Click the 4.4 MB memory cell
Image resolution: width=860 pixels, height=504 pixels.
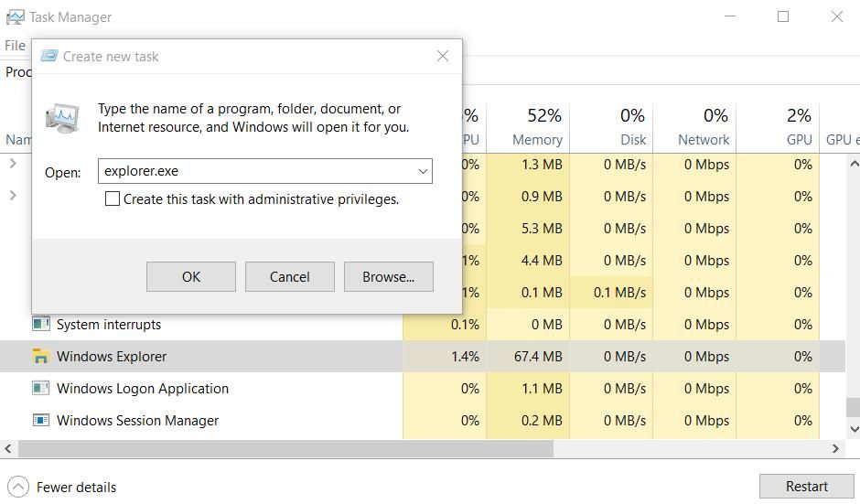(x=528, y=261)
